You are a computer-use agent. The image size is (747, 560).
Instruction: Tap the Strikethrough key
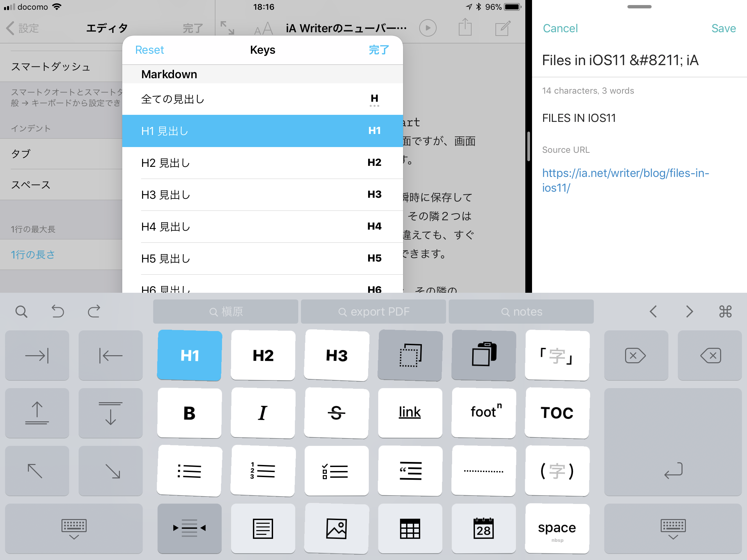pos(336,413)
